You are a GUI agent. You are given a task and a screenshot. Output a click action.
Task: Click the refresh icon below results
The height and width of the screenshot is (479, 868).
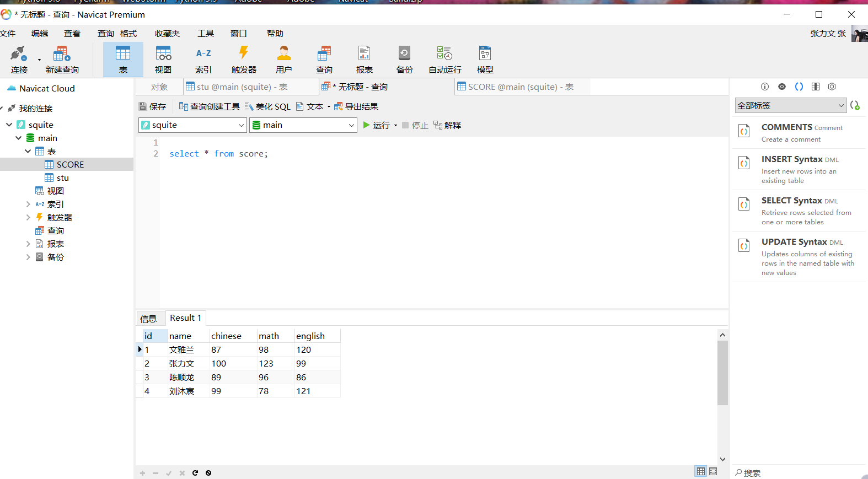click(195, 473)
